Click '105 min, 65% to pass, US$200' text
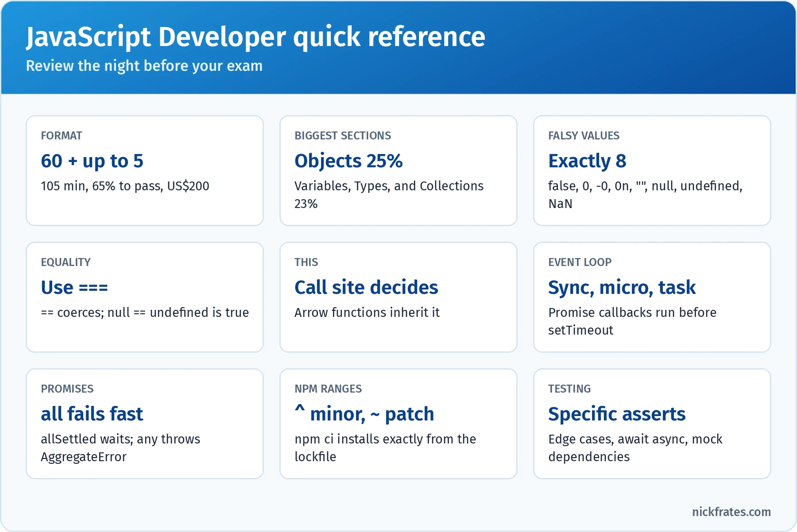The image size is (797, 532). pyautogui.click(x=125, y=186)
